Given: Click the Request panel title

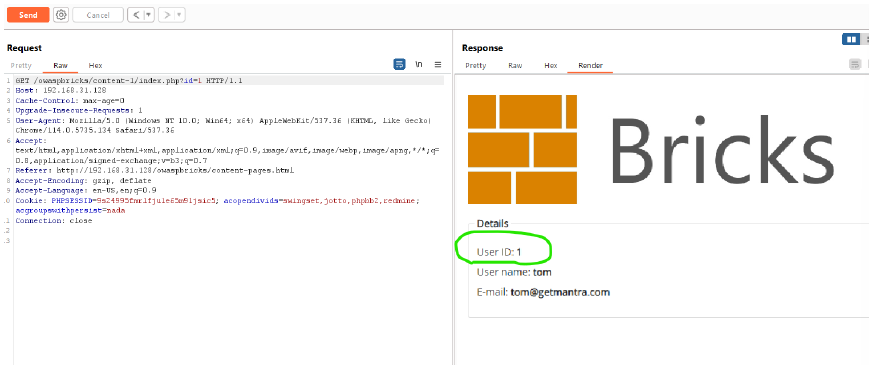Looking at the screenshot, I should (24, 48).
